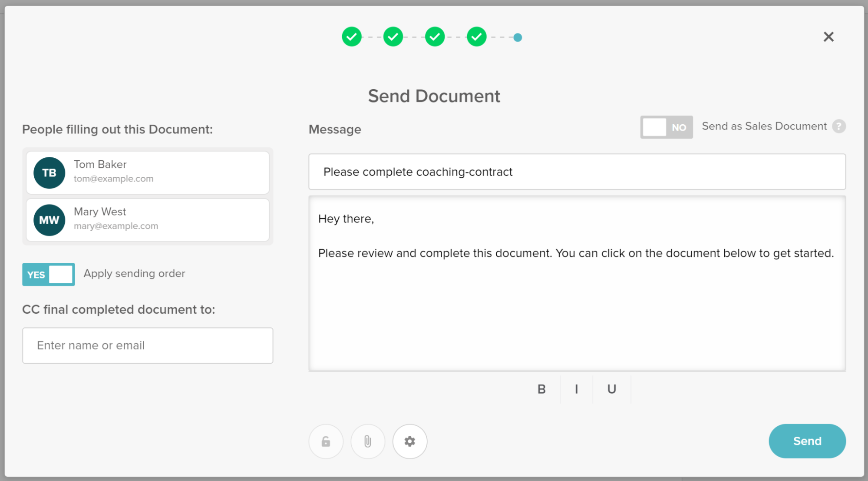Click the fourth completed step checkmark
The image size is (868, 481).
coord(476,36)
